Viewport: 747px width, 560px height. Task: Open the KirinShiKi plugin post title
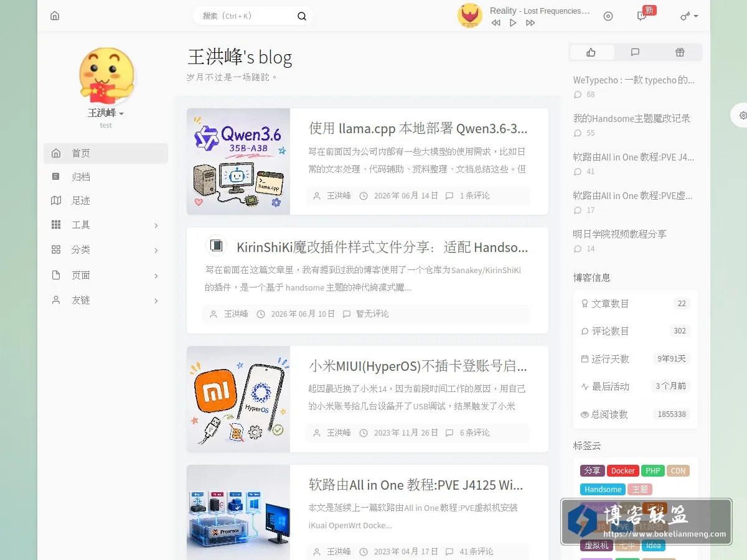[382, 248]
